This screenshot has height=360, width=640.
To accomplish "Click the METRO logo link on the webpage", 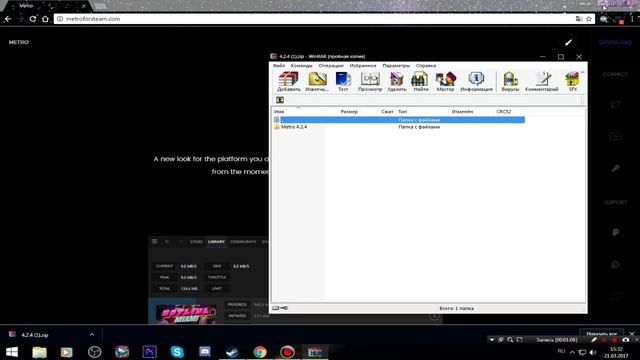I will (x=19, y=42).
